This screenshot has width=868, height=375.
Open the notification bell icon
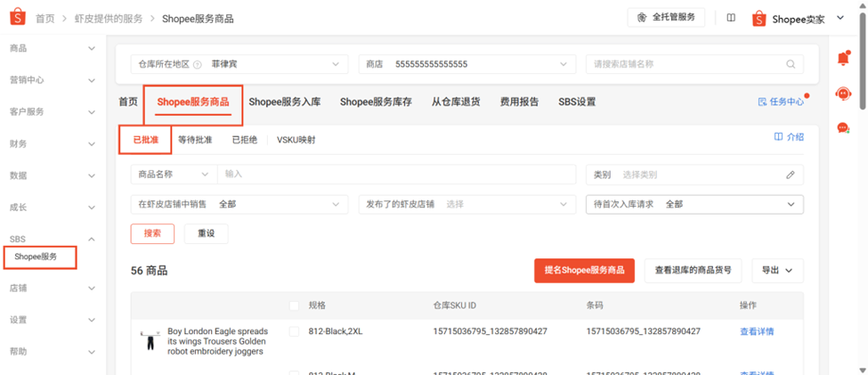click(843, 58)
